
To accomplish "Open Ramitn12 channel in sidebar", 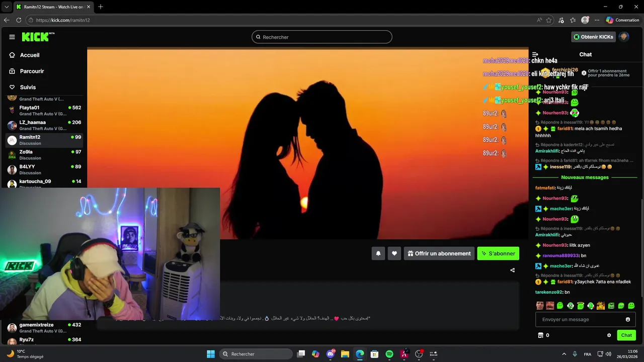I will point(44,140).
